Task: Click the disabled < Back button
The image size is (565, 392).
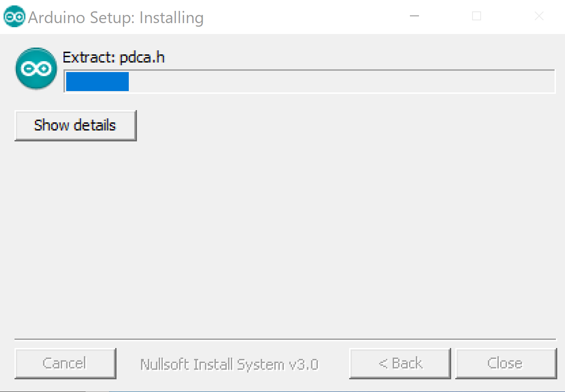Action: tap(400, 363)
